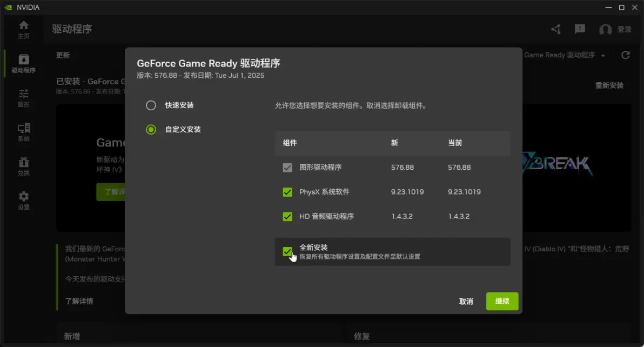Close the NVIDIA app window

tap(635, 8)
